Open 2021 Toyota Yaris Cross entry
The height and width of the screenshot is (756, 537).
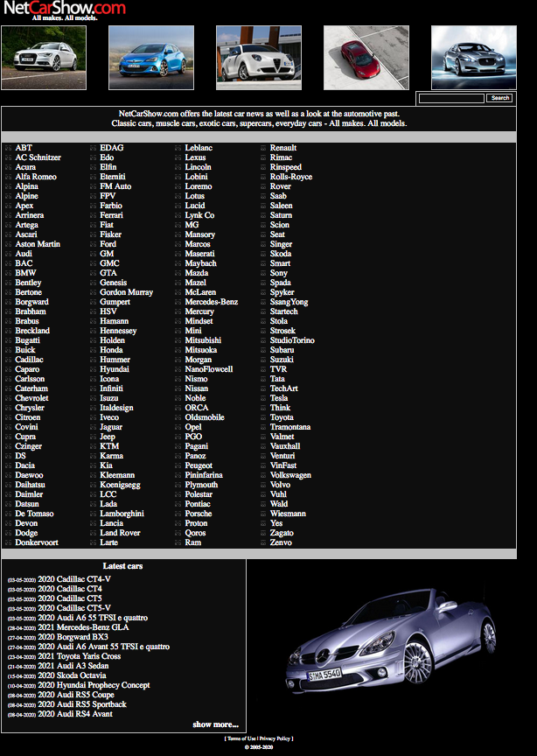[79, 656]
